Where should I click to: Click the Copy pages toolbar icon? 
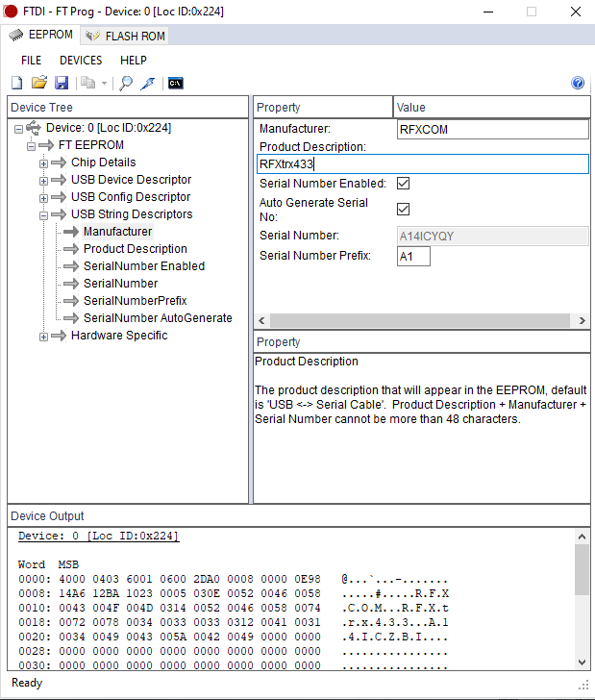tap(87, 83)
